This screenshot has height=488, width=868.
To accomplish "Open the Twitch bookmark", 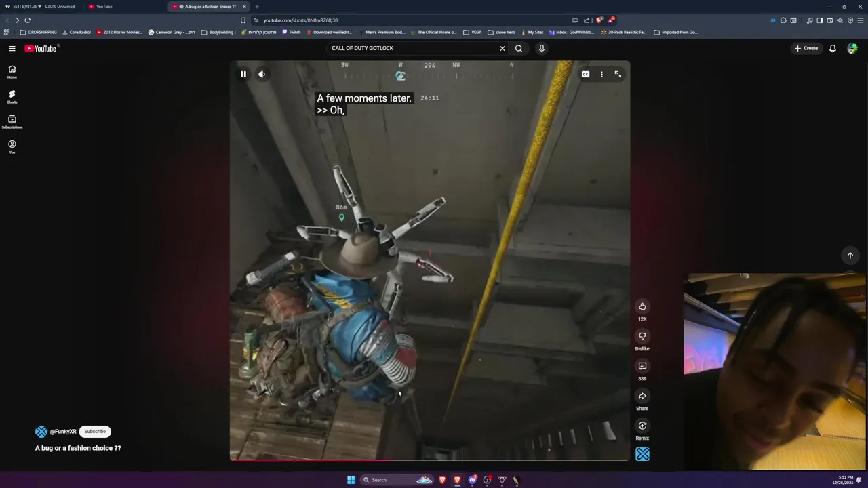I will click(x=292, y=32).
